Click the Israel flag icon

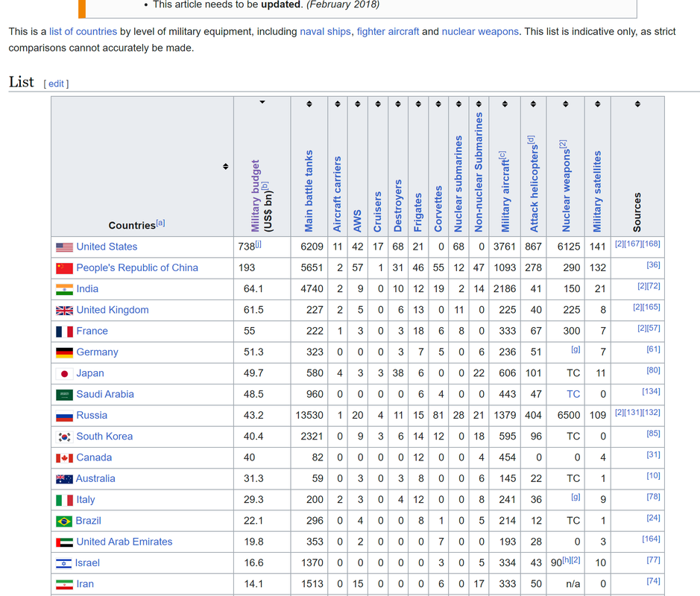pyautogui.click(x=64, y=563)
